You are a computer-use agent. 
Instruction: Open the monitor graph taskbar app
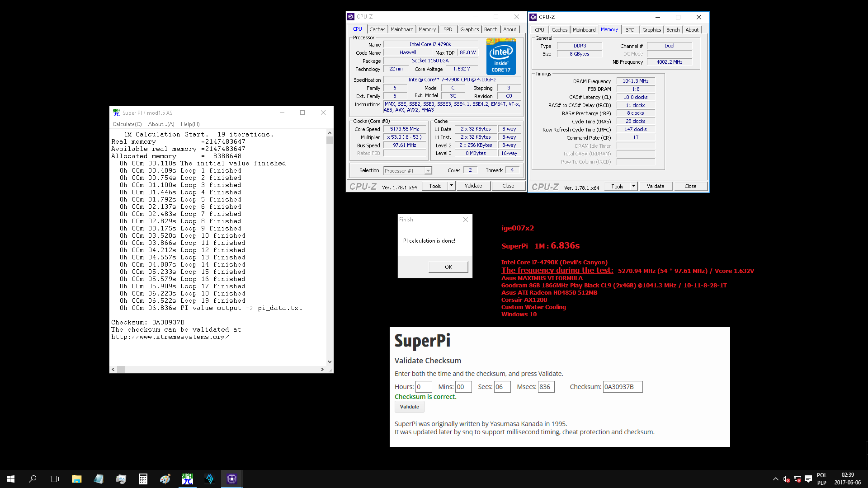[x=121, y=479]
